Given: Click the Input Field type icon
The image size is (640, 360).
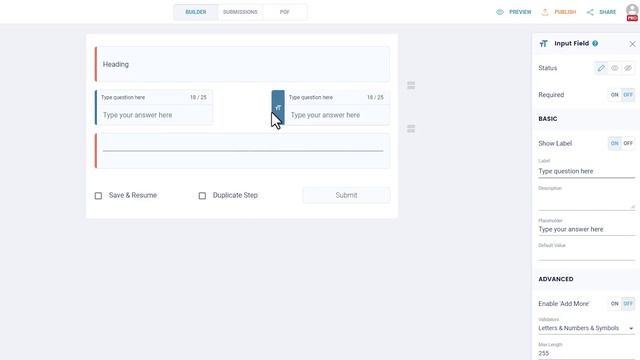Looking at the screenshot, I should (x=543, y=44).
